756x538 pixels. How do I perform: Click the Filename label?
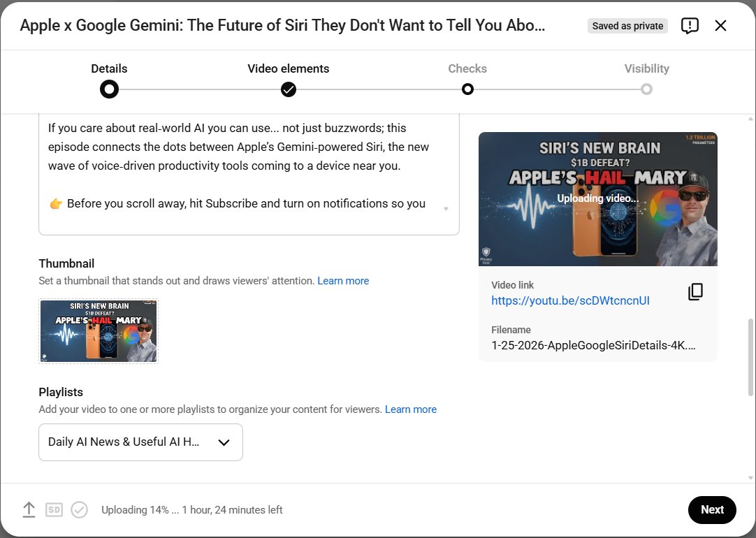[x=511, y=330]
